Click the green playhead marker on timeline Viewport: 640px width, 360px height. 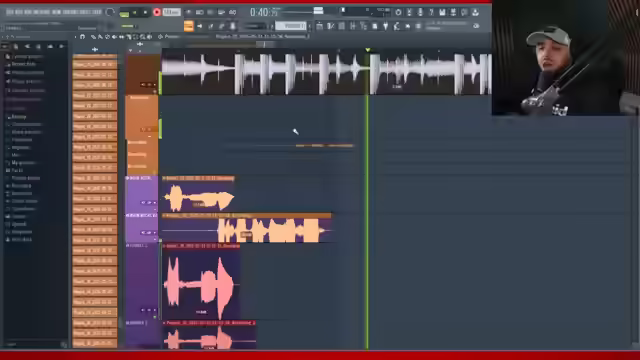tap(368, 50)
